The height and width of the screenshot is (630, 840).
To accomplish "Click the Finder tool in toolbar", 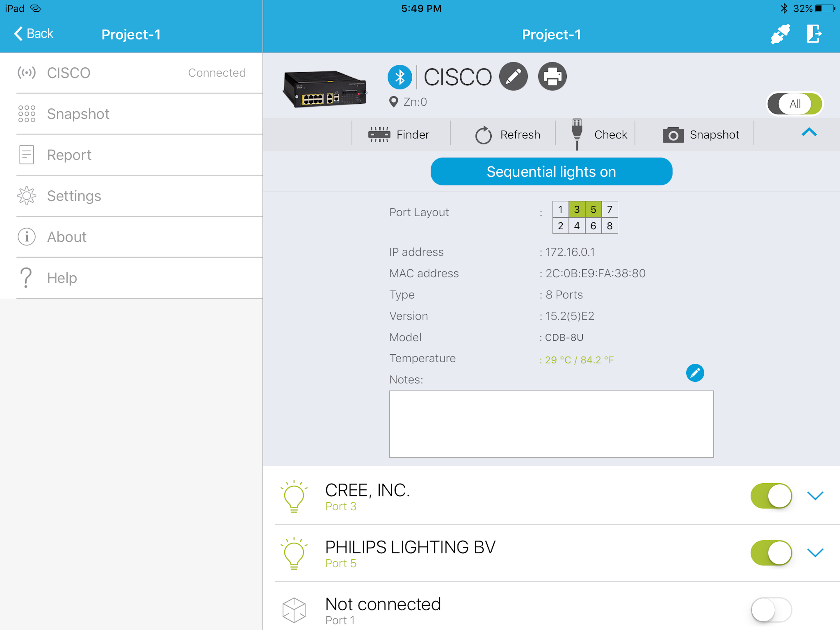I will [399, 134].
